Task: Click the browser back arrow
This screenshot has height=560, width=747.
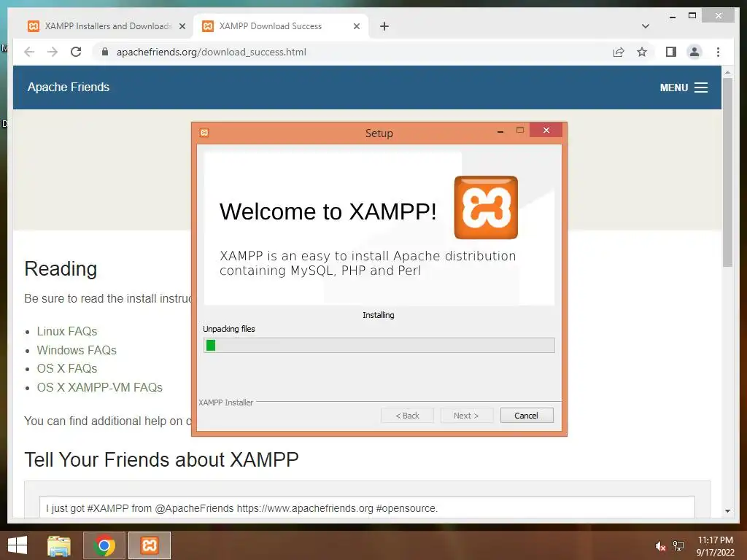Action: (x=29, y=52)
